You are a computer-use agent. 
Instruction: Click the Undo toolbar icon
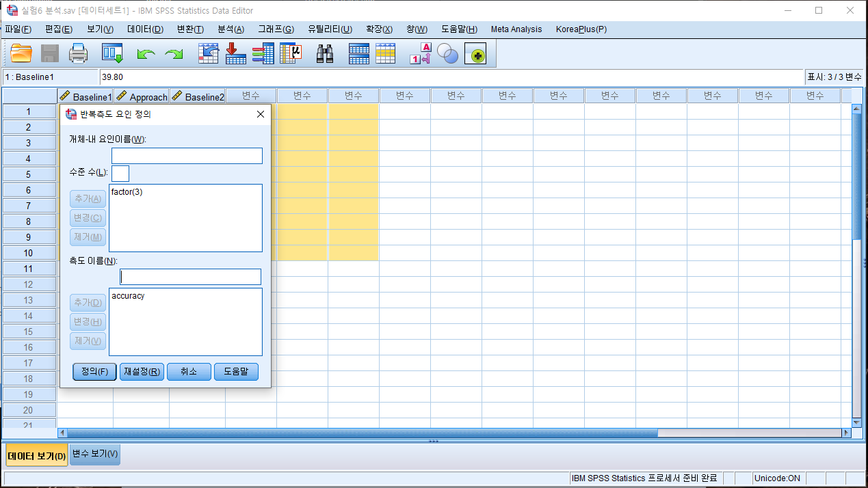point(145,53)
